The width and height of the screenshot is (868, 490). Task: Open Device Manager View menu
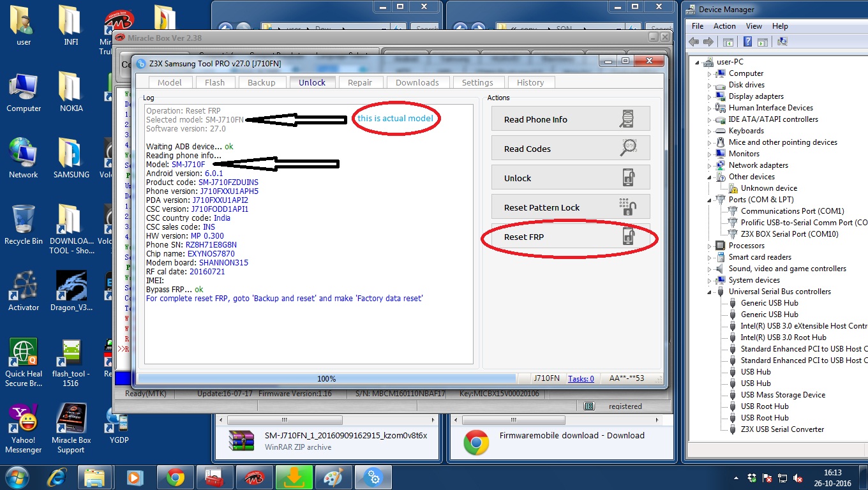point(754,26)
